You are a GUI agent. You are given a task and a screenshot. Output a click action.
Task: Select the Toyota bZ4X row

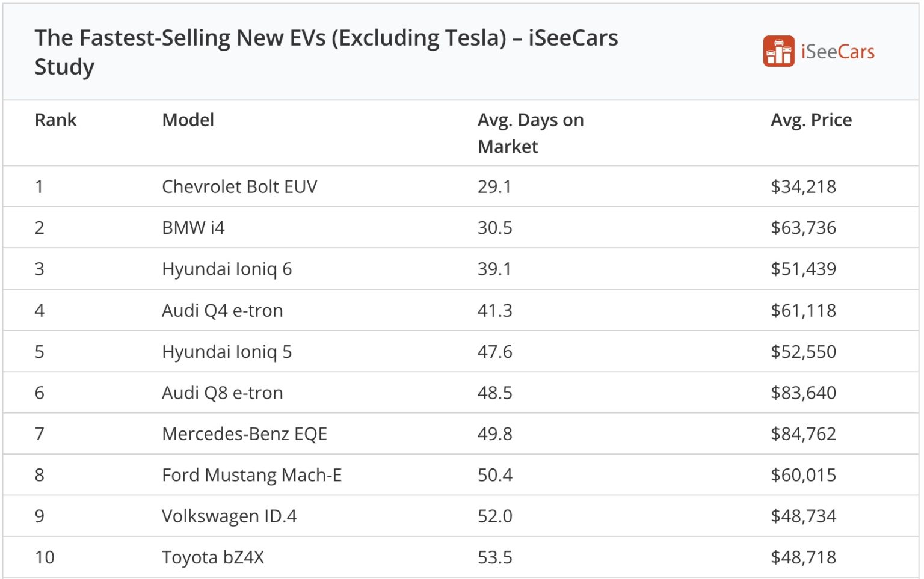pyautogui.click(x=461, y=557)
